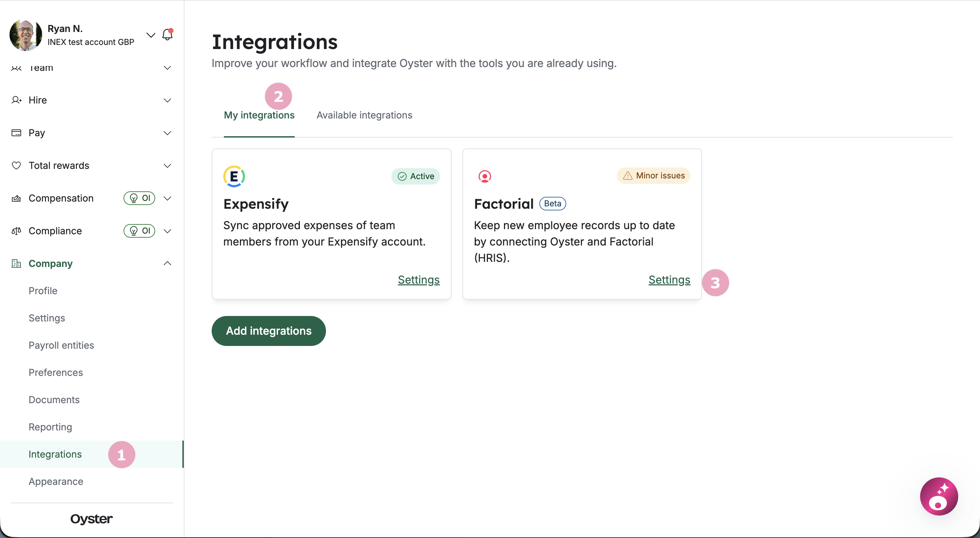Click the Expensify logo icon
The image size is (980, 538).
coord(234,176)
